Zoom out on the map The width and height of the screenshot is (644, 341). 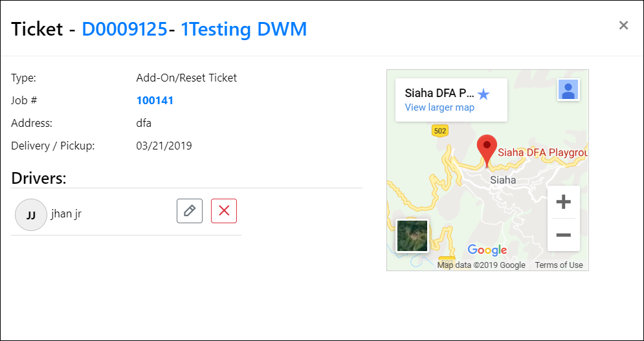563,234
